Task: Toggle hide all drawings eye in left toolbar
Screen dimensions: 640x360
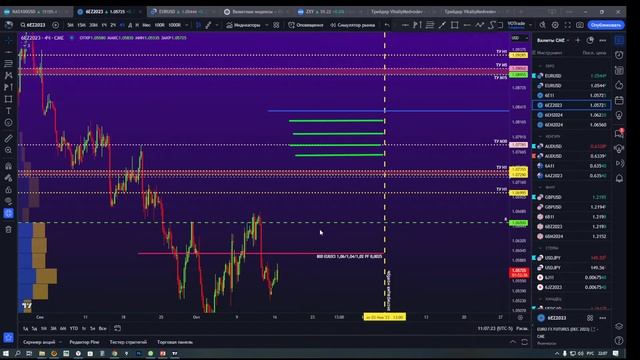Action: tap(8, 201)
